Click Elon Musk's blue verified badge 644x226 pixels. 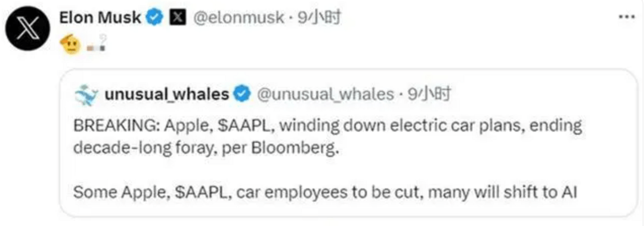(154, 17)
